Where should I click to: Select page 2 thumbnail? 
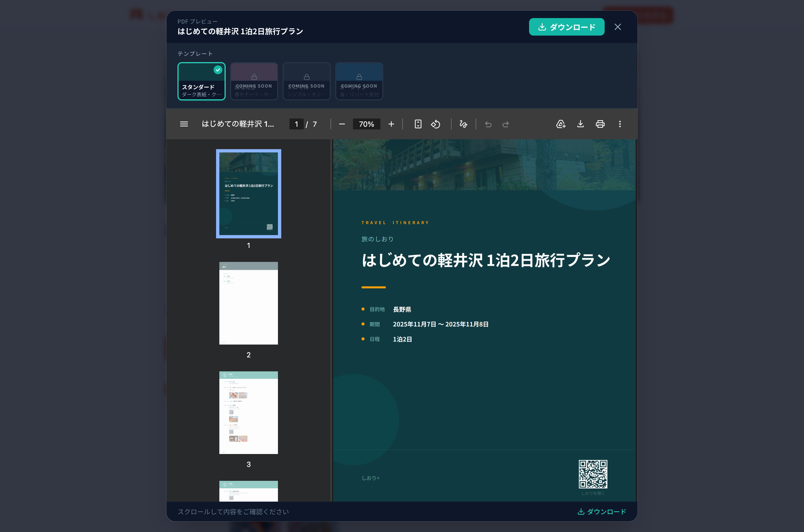249,303
